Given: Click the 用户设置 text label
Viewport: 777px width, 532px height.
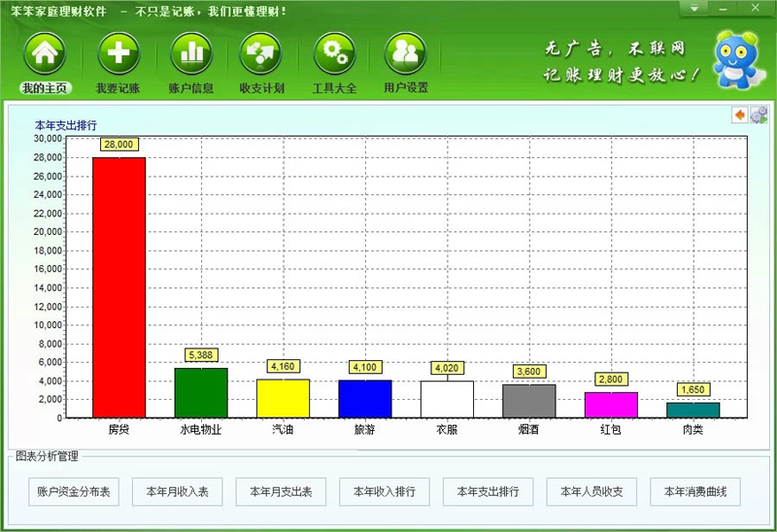Looking at the screenshot, I should point(406,87).
